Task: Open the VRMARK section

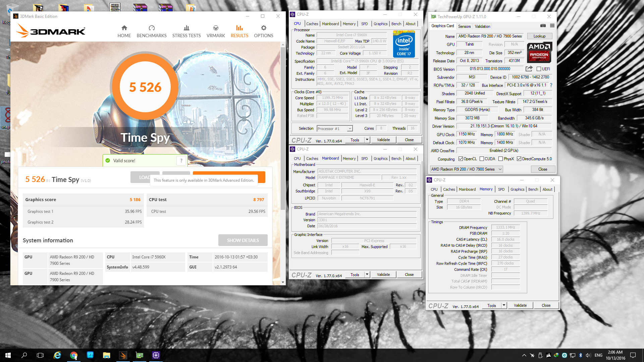Action: click(x=216, y=32)
